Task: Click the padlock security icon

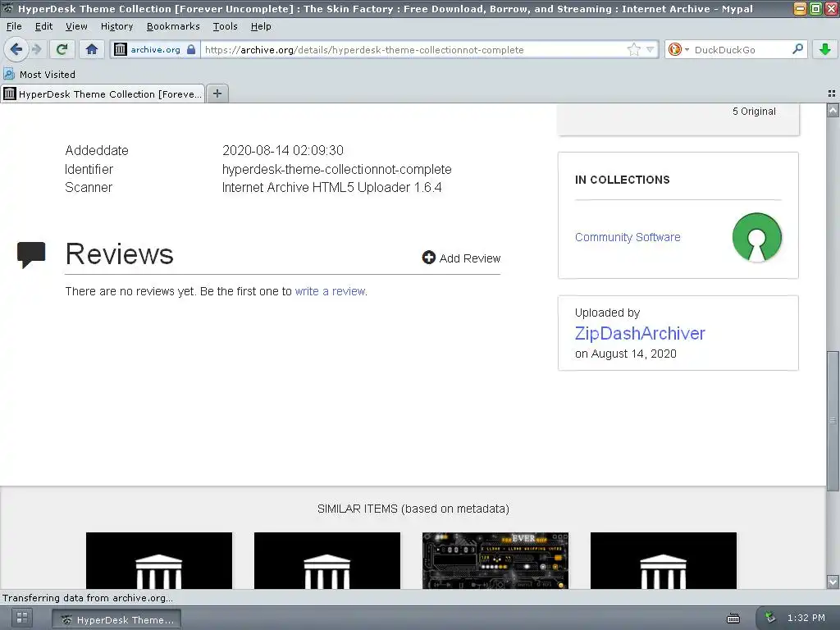Action: coord(191,49)
